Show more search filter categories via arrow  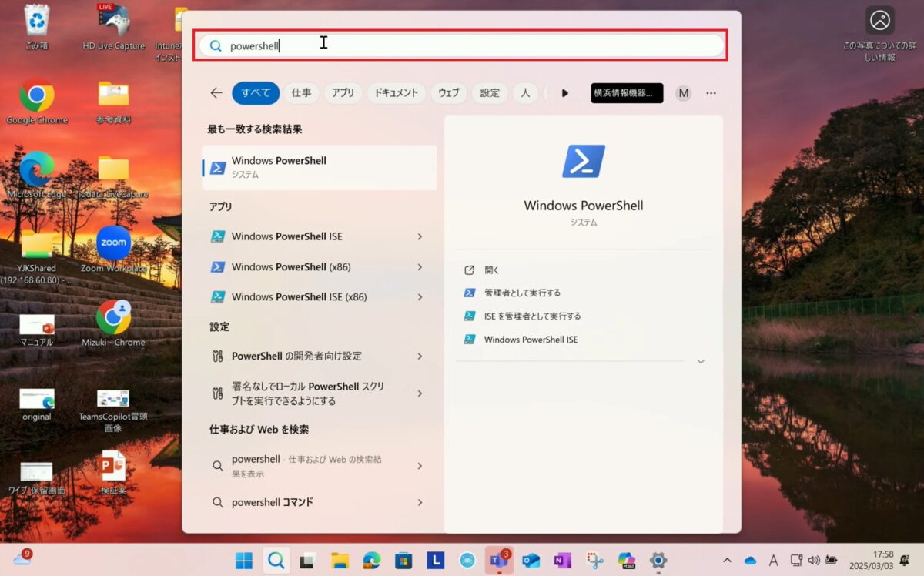(565, 92)
